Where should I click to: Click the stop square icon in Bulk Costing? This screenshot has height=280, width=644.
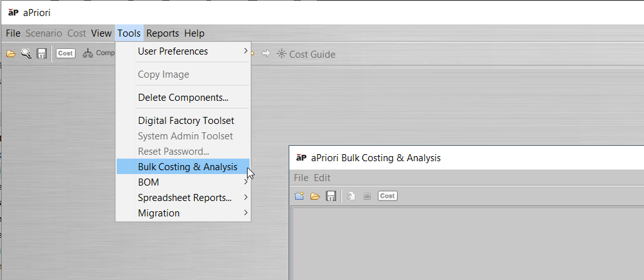367,197
